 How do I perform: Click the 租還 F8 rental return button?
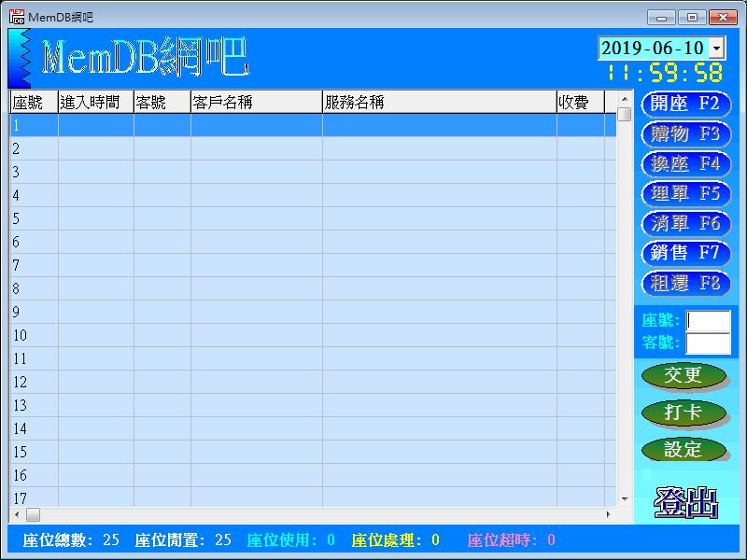click(x=685, y=284)
